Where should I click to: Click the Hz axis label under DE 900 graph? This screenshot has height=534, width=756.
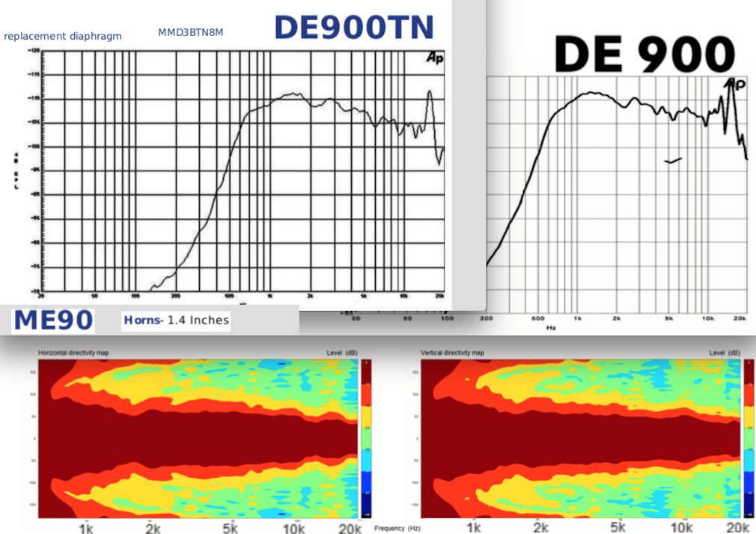[x=551, y=327]
